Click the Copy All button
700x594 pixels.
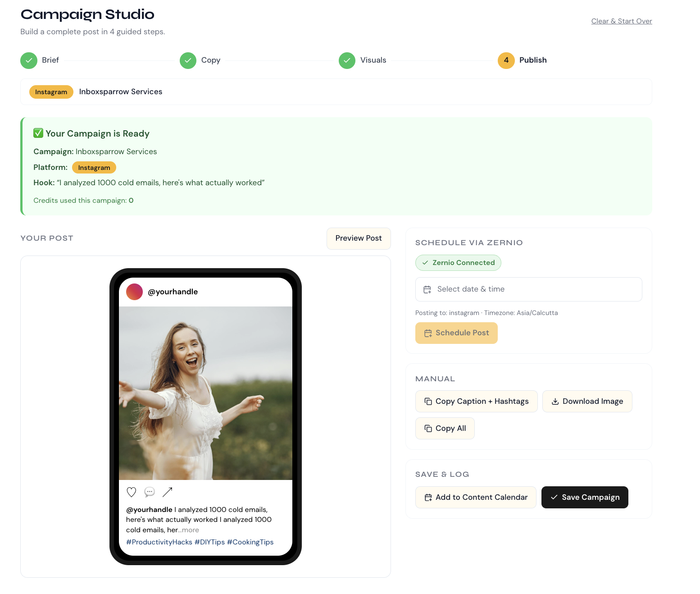[x=445, y=428]
